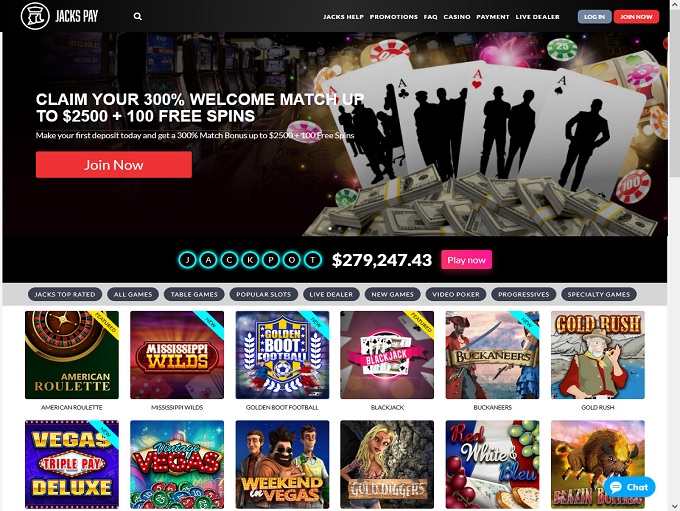Open the Blackjack featured game tile
This screenshot has height=511, width=680.
(387, 355)
